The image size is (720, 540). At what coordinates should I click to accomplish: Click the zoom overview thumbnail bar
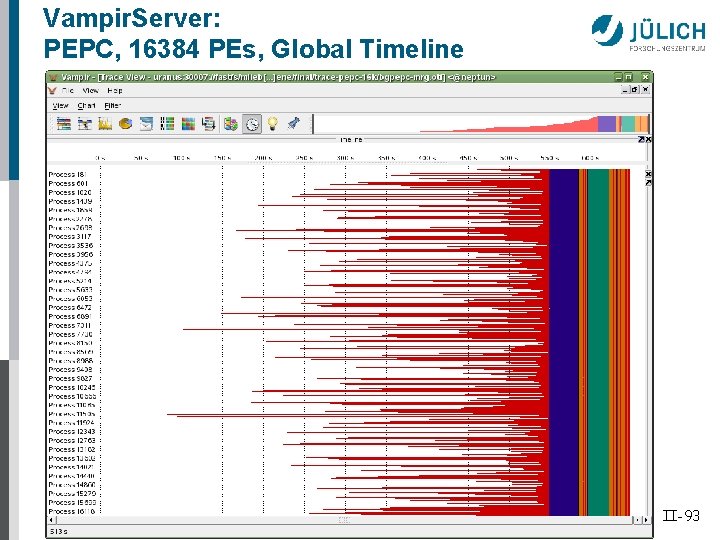481,124
